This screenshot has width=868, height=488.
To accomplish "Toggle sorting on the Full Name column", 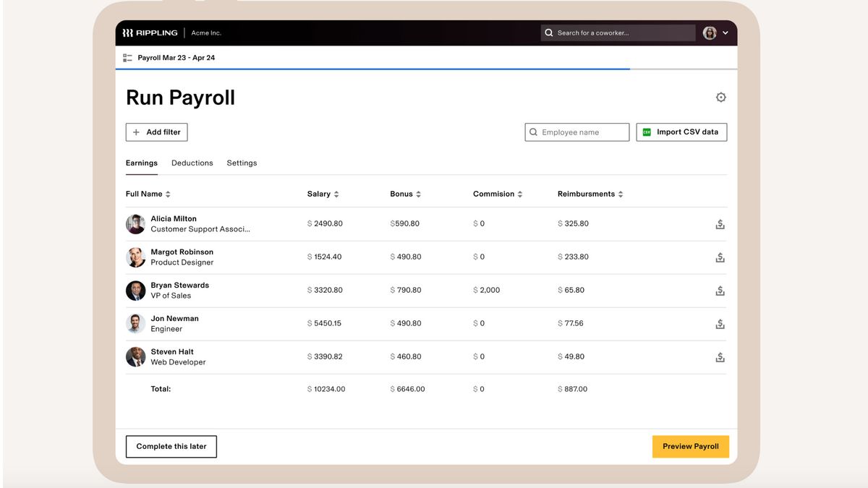I will [167, 194].
